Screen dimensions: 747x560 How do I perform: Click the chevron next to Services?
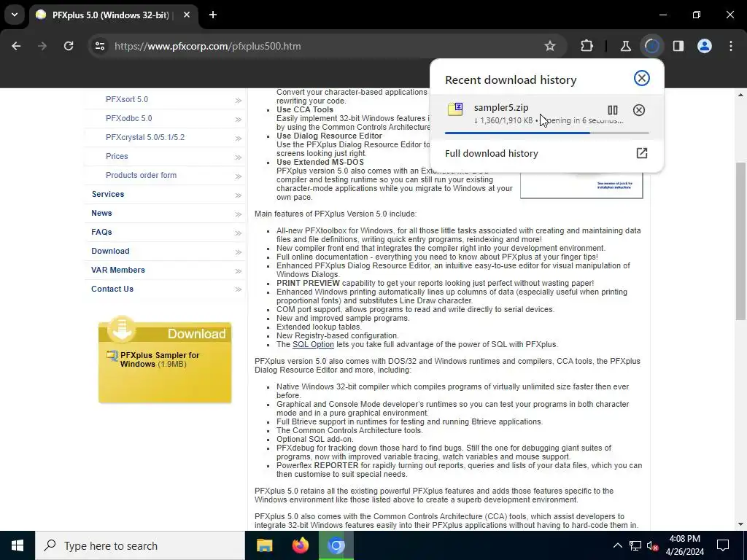[239, 195]
